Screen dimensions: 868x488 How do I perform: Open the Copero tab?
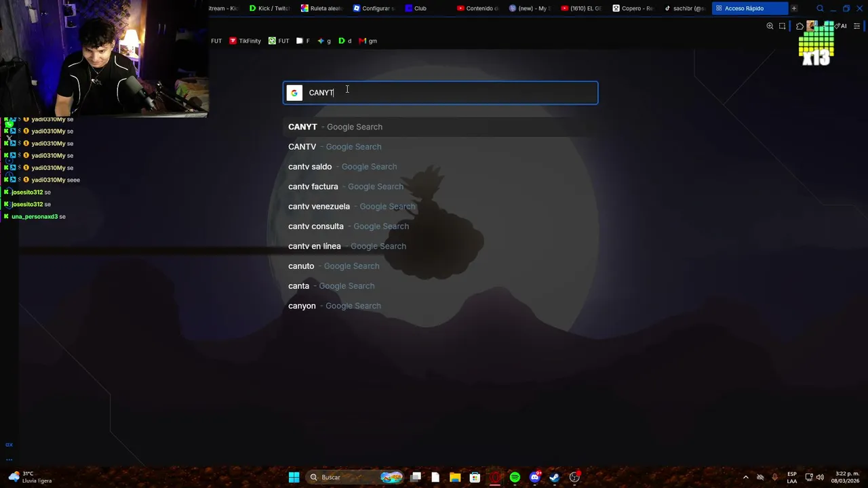pos(633,8)
